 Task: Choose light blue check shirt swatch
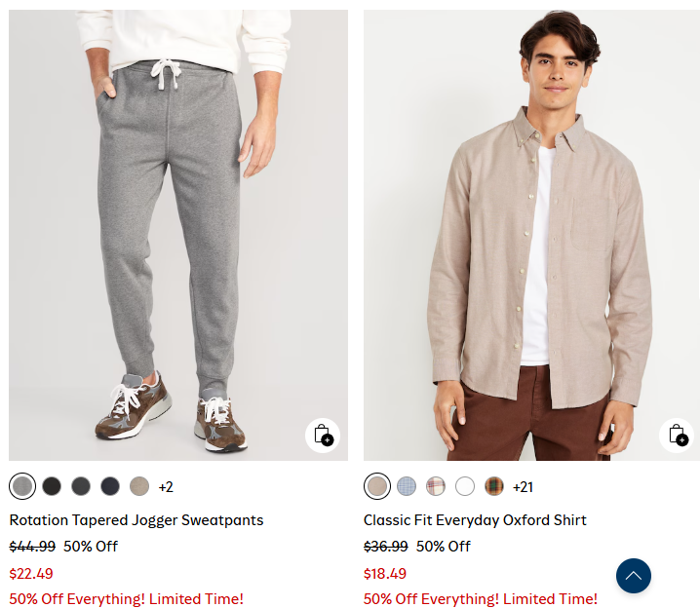407,486
